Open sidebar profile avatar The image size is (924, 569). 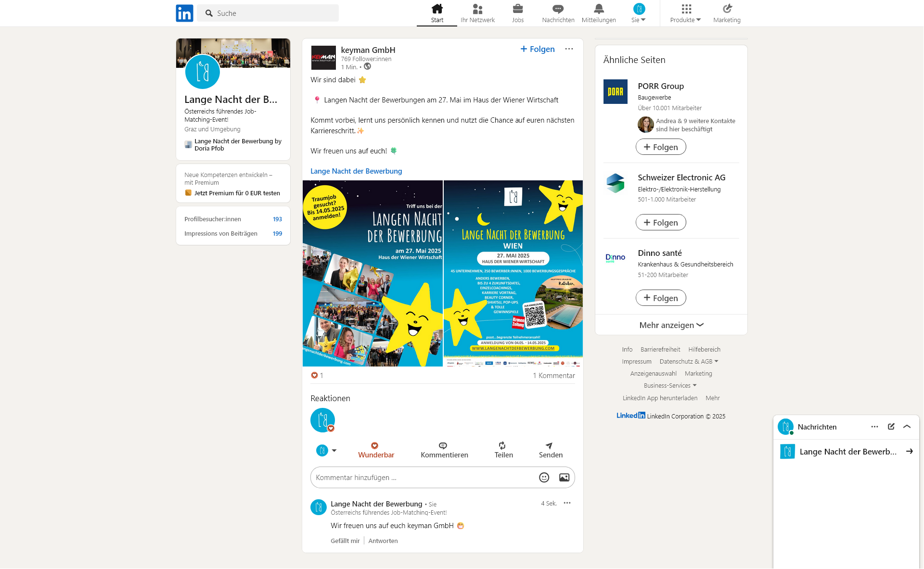click(x=202, y=72)
